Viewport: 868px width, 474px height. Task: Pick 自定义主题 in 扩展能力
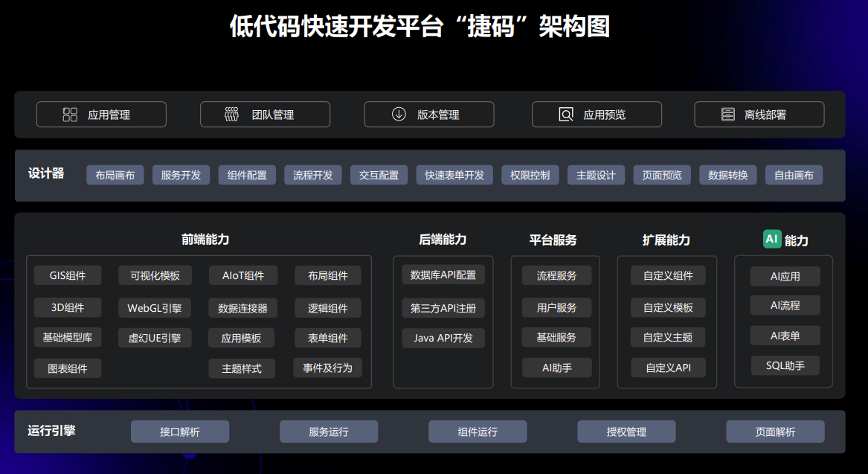tap(668, 337)
